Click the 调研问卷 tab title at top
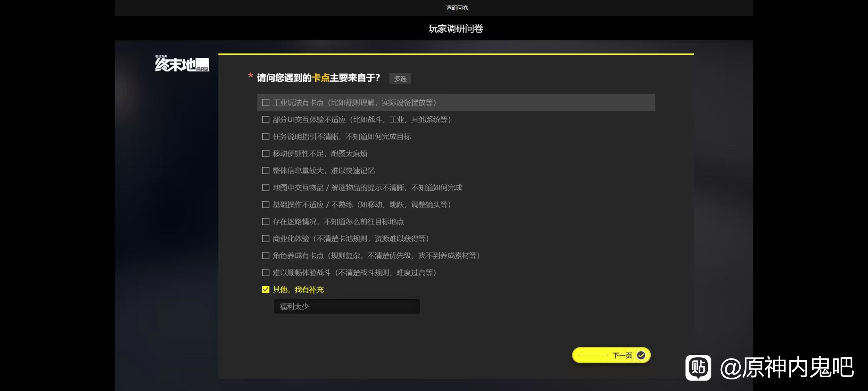The image size is (868, 391). tap(457, 8)
